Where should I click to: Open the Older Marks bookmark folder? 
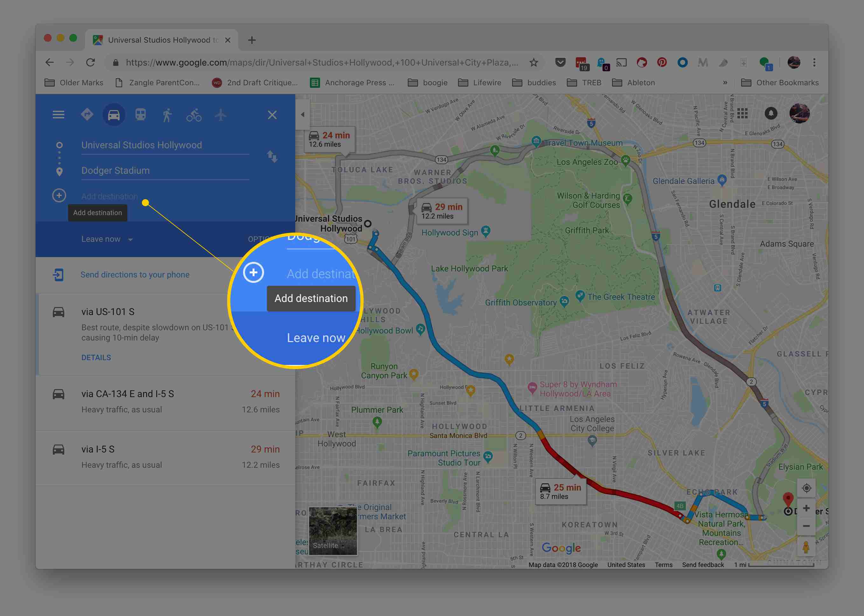coord(74,83)
